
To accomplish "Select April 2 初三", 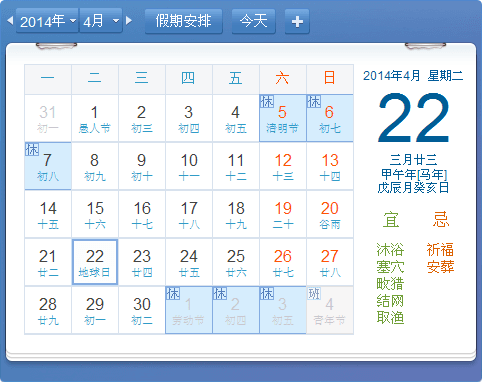I will [142, 118].
